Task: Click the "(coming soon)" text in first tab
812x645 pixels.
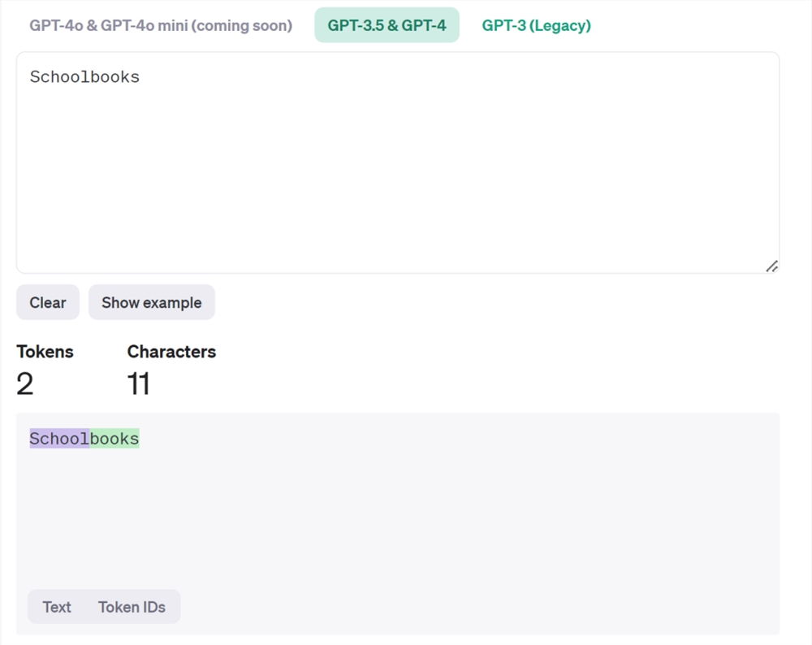Action: pyautogui.click(x=242, y=25)
